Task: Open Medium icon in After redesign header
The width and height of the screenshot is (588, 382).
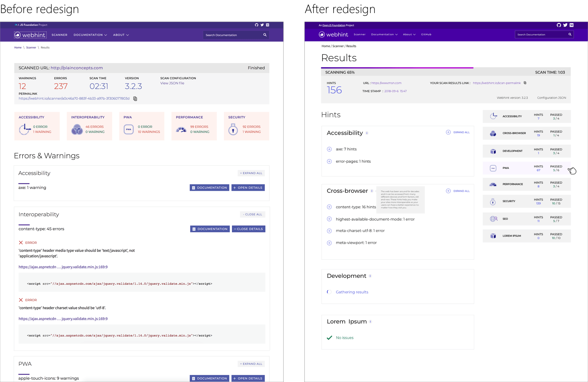Action: tap(572, 25)
